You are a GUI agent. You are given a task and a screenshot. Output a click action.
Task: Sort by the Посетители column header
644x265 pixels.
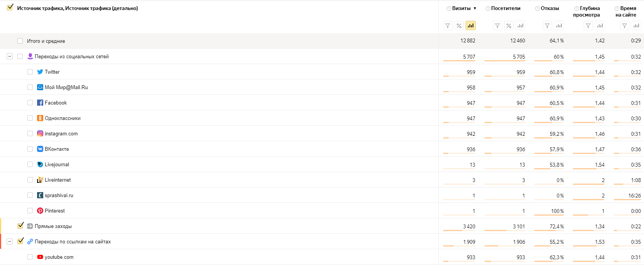(x=506, y=8)
